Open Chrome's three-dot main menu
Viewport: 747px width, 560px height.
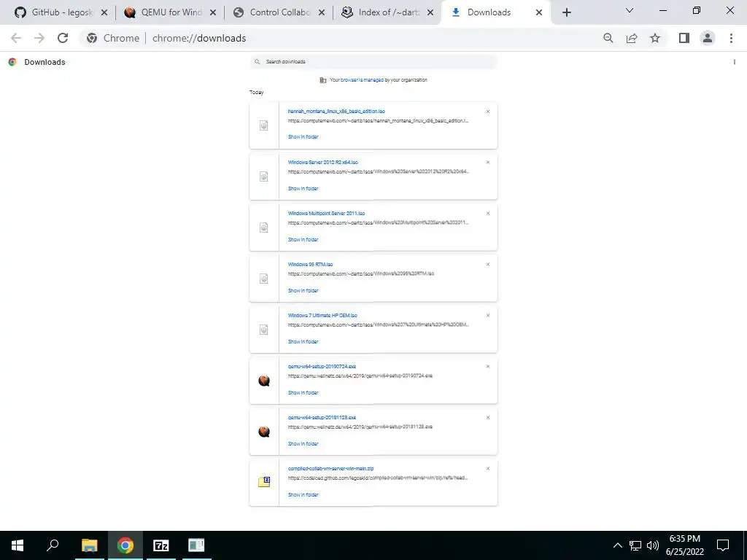(x=731, y=38)
